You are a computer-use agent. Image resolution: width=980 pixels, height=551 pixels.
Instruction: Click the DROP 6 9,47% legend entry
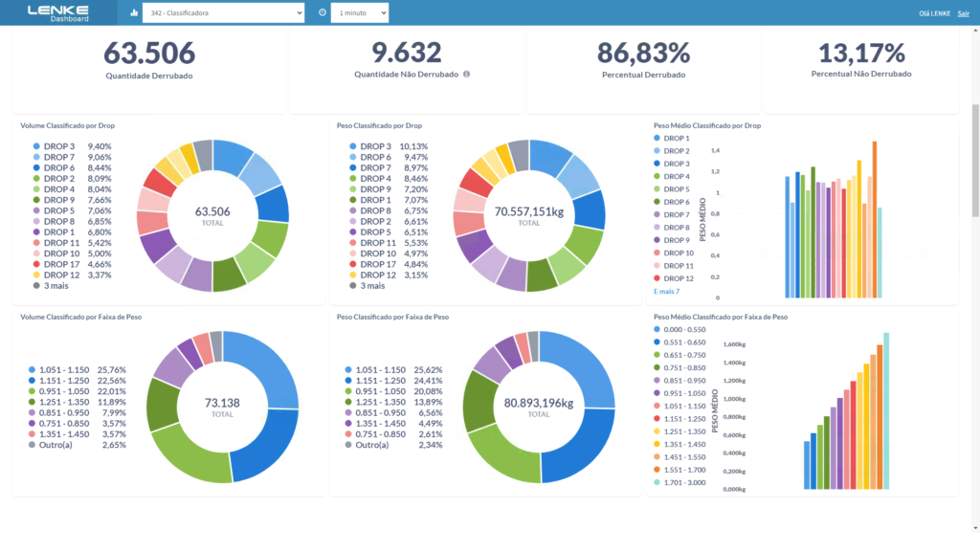pos(389,157)
